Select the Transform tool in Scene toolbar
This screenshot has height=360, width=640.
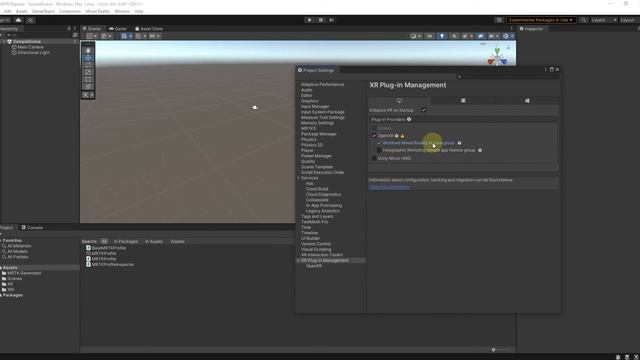[x=88, y=87]
